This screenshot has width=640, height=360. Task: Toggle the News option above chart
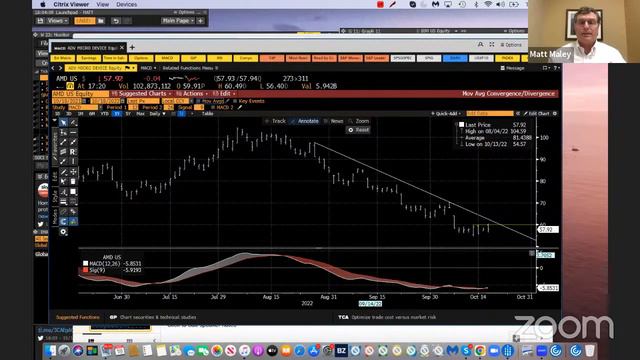(333, 121)
